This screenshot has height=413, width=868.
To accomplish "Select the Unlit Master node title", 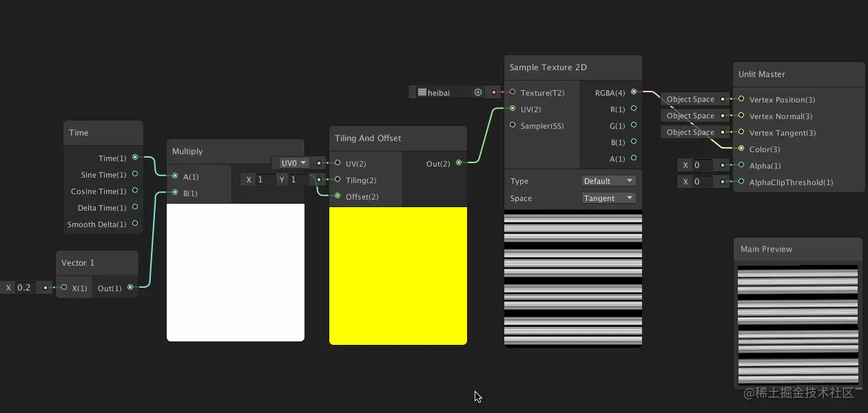I will tap(762, 74).
